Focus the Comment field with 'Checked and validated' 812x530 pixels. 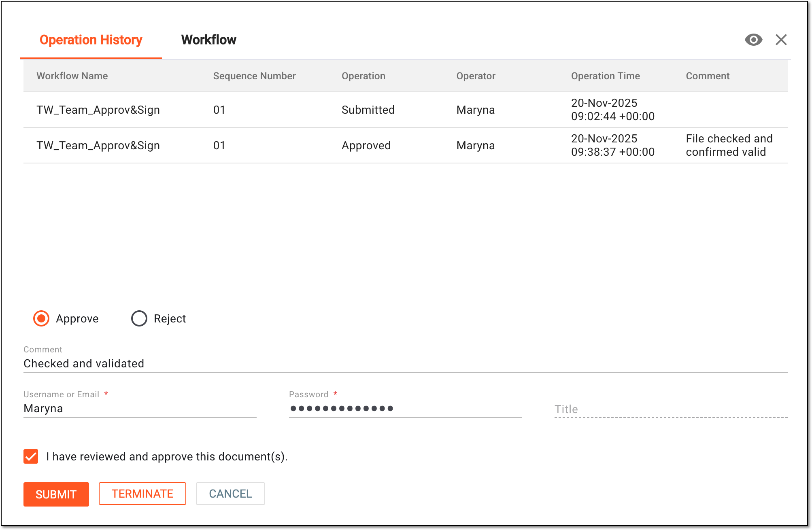click(x=406, y=363)
